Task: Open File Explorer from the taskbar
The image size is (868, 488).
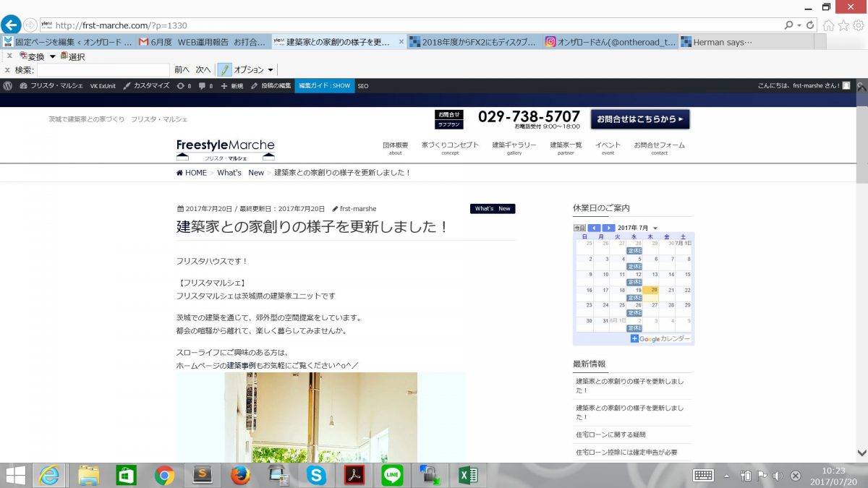Action: click(88, 475)
